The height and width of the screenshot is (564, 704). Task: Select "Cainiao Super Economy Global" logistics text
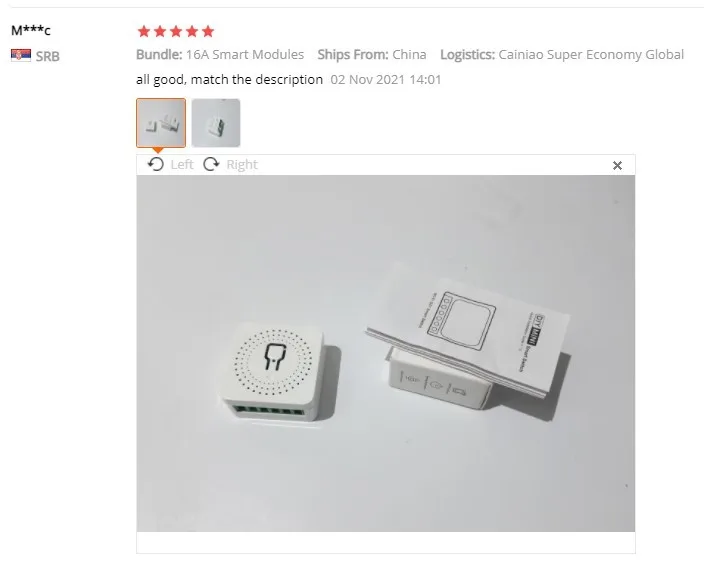click(x=591, y=54)
